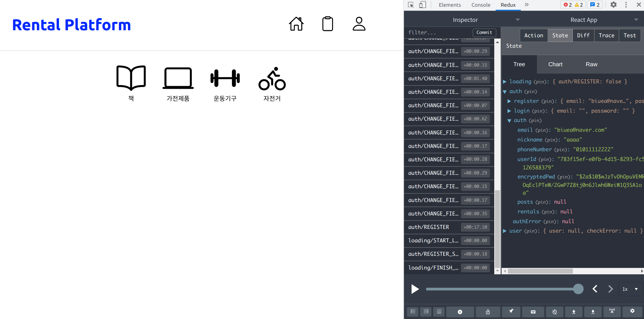
Task: Open Redux DevTools settings gear
Action: 633,312
